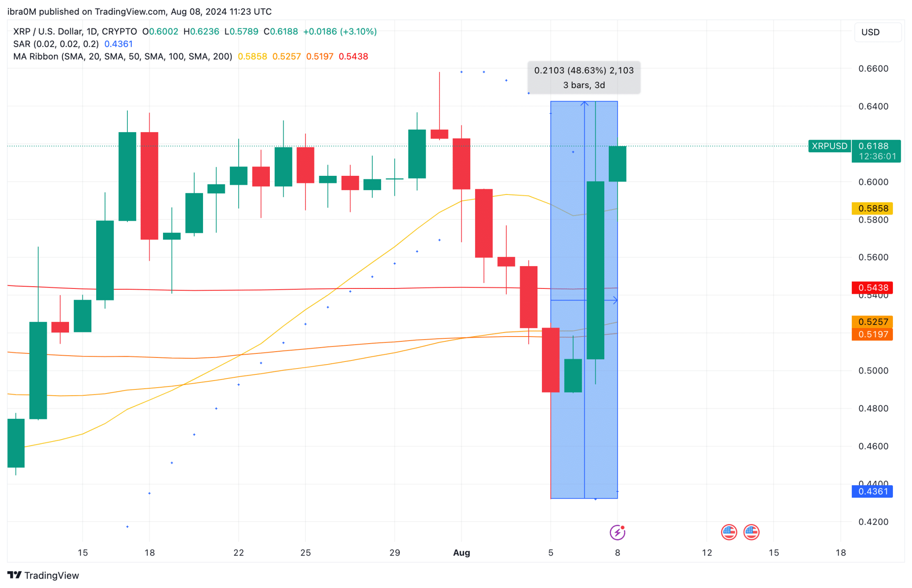Click the date 29 on time axis
This screenshot has height=588, width=912.
(395, 552)
